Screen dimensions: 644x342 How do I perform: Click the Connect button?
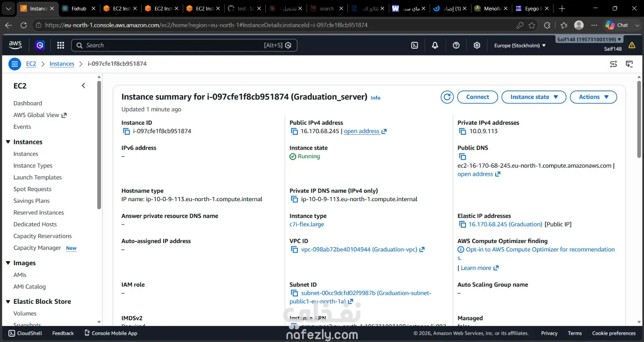477,97
